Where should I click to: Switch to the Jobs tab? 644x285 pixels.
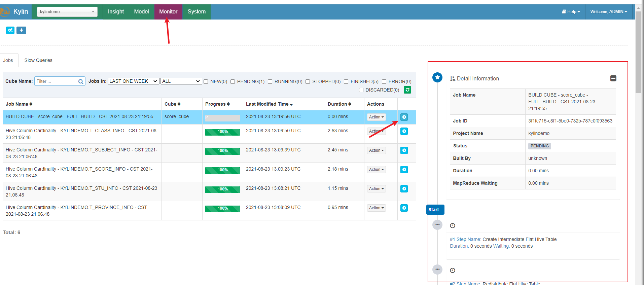8,60
